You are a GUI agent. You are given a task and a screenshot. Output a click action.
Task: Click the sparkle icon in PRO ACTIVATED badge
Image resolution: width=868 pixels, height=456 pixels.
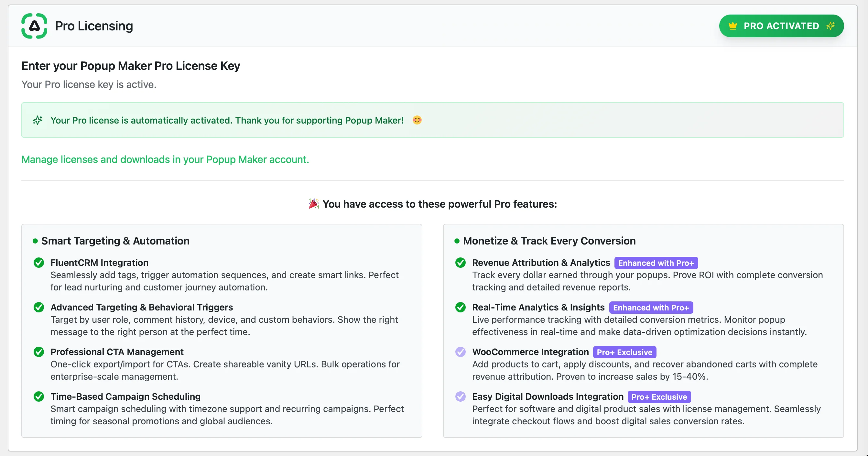[830, 26]
